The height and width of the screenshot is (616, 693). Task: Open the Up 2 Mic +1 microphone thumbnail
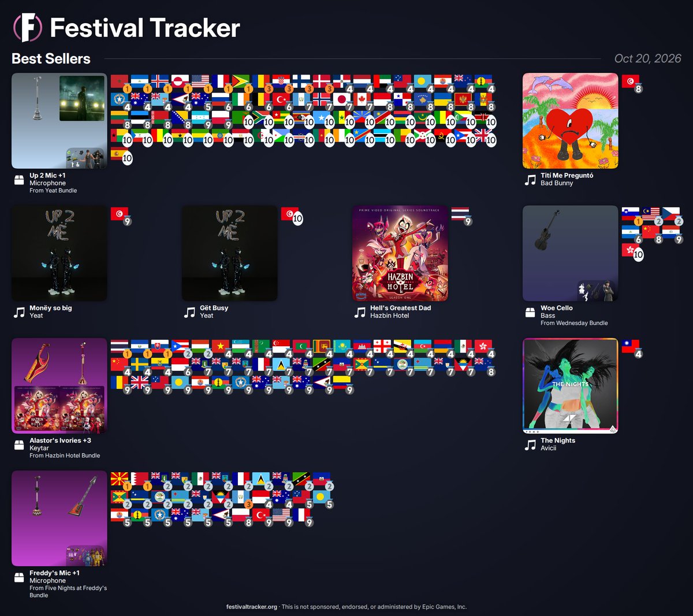tap(59, 121)
